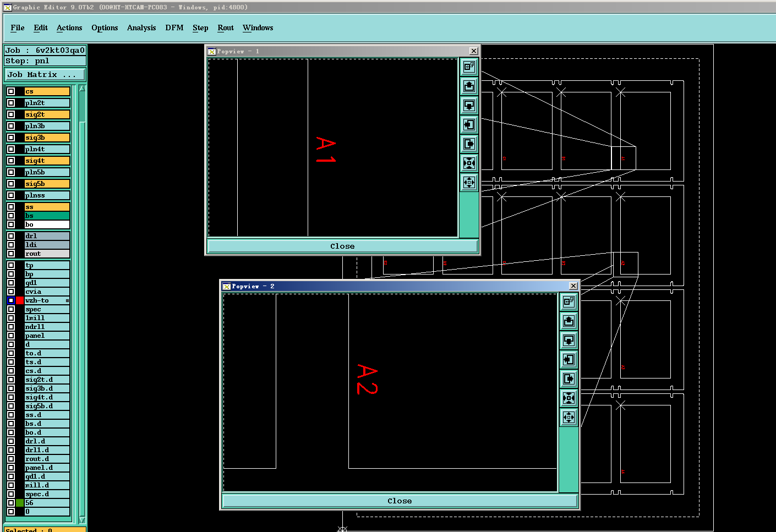Click zoom-in (inward arrows) icon in Popview 1
Image resolution: width=776 pixels, height=532 pixels.
[x=469, y=163]
